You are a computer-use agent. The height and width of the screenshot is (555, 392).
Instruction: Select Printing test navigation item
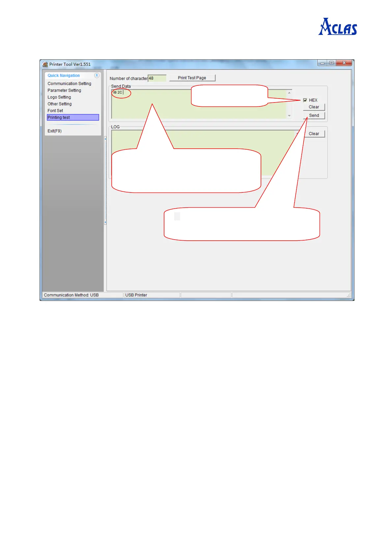(73, 117)
